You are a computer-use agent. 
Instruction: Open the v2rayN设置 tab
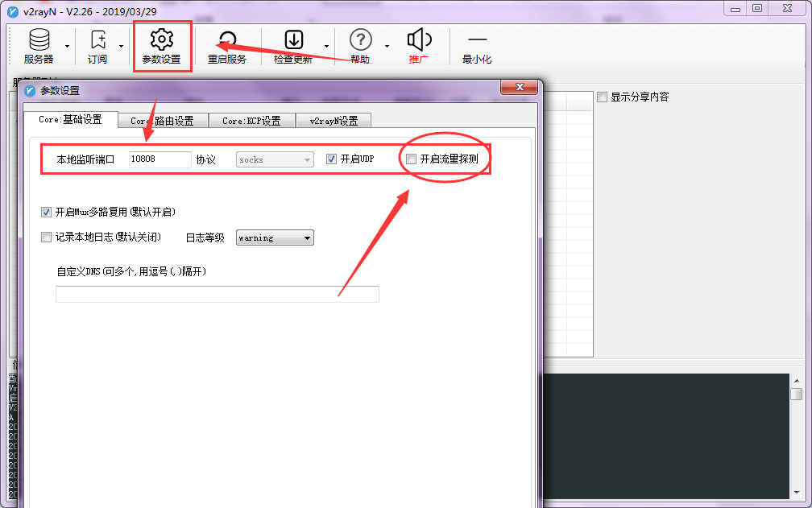(333, 121)
